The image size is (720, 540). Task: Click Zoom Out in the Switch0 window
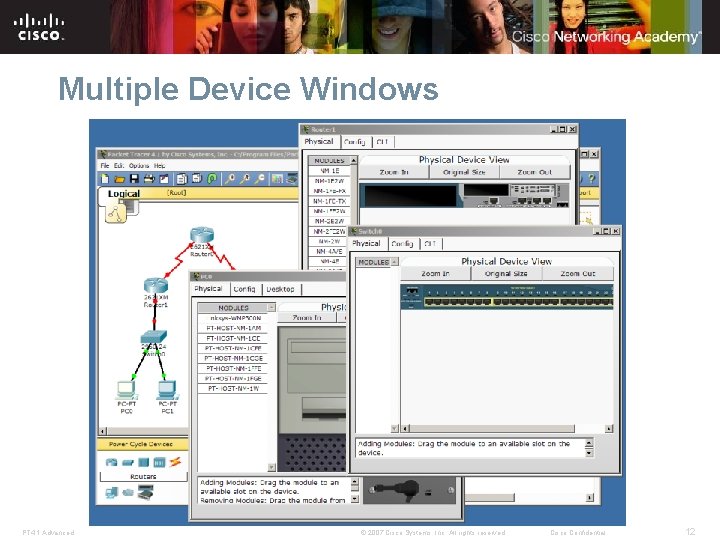578,274
